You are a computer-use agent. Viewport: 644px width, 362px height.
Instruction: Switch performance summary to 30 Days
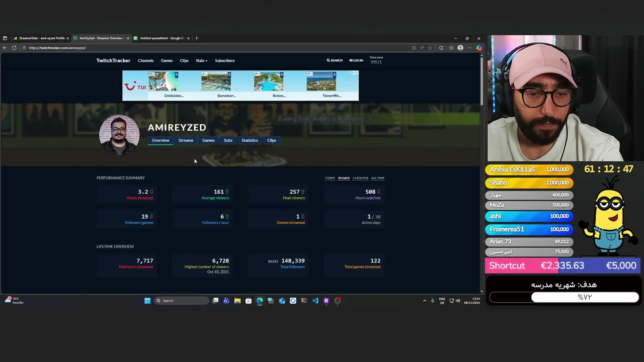pyautogui.click(x=344, y=178)
